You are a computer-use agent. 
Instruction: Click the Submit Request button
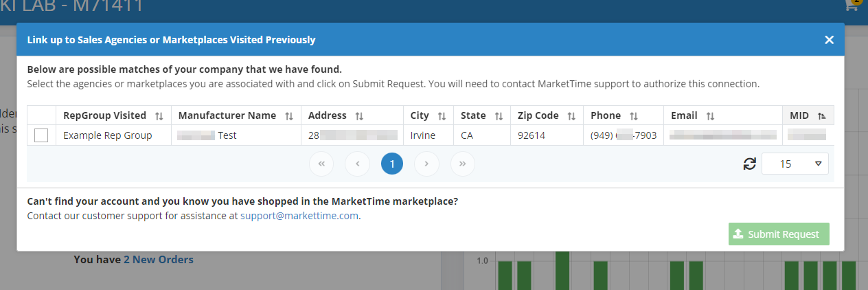point(779,234)
